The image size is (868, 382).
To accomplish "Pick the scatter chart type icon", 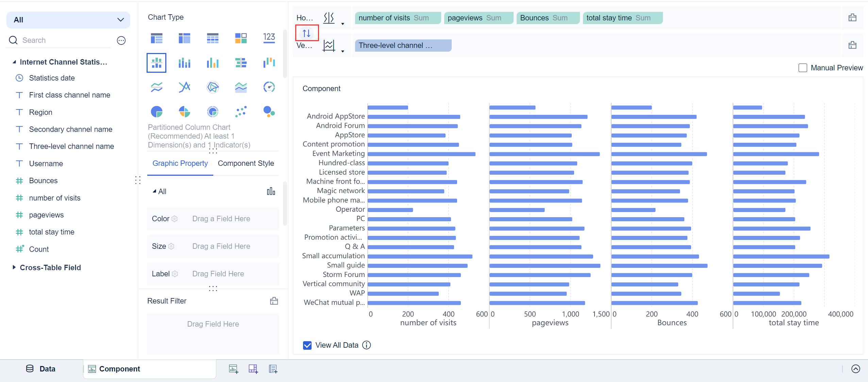I will 241,111.
